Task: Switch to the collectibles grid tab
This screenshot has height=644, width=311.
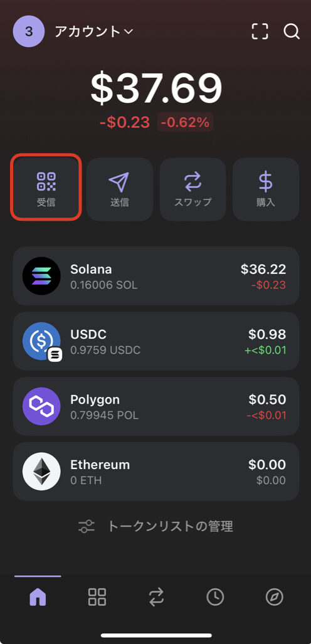Action: click(97, 597)
